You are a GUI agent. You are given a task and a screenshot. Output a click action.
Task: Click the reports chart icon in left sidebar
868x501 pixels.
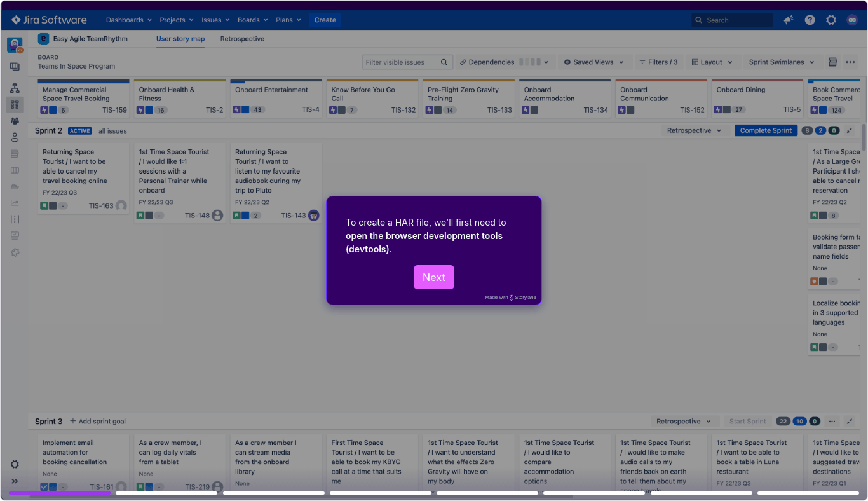[x=15, y=203]
